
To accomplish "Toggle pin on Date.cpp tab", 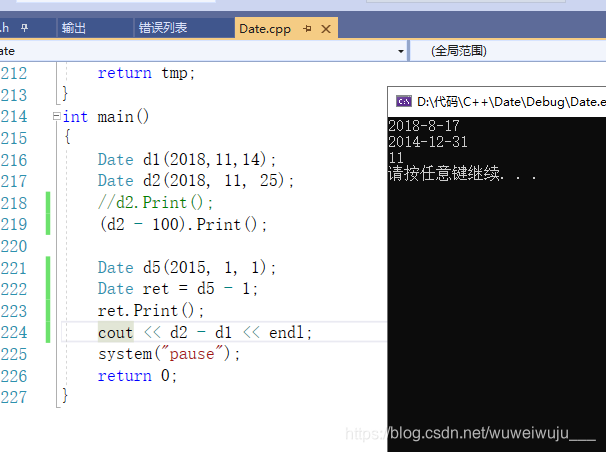I will coord(307,29).
